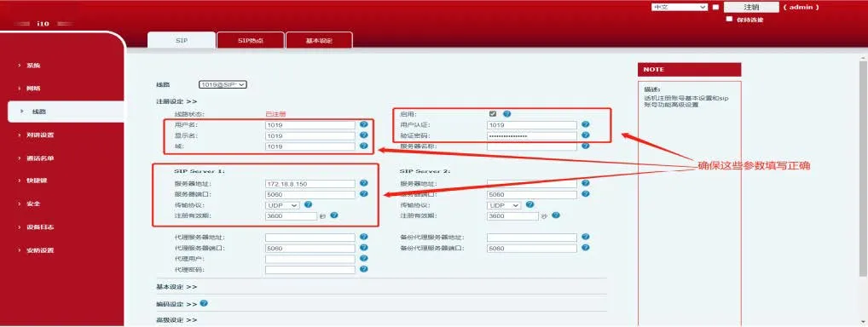868x327 pixels.
Task: Expand the 高级设定 >> section
Action: tap(176, 320)
